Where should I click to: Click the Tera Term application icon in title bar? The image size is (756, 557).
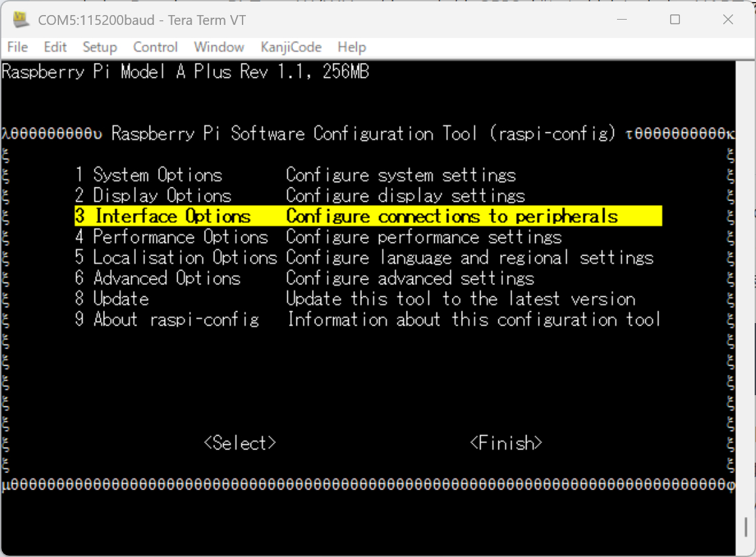tap(20, 19)
